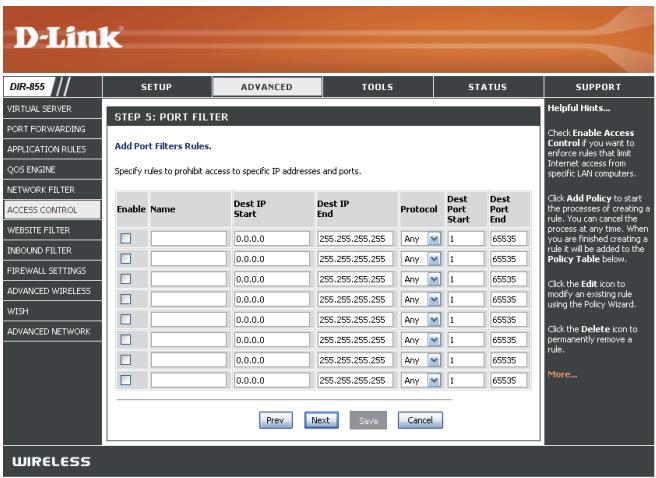The image size is (656, 478).
Task: Focus the Name field in row two
Action: pyautogui.click(x=189, y=259)
